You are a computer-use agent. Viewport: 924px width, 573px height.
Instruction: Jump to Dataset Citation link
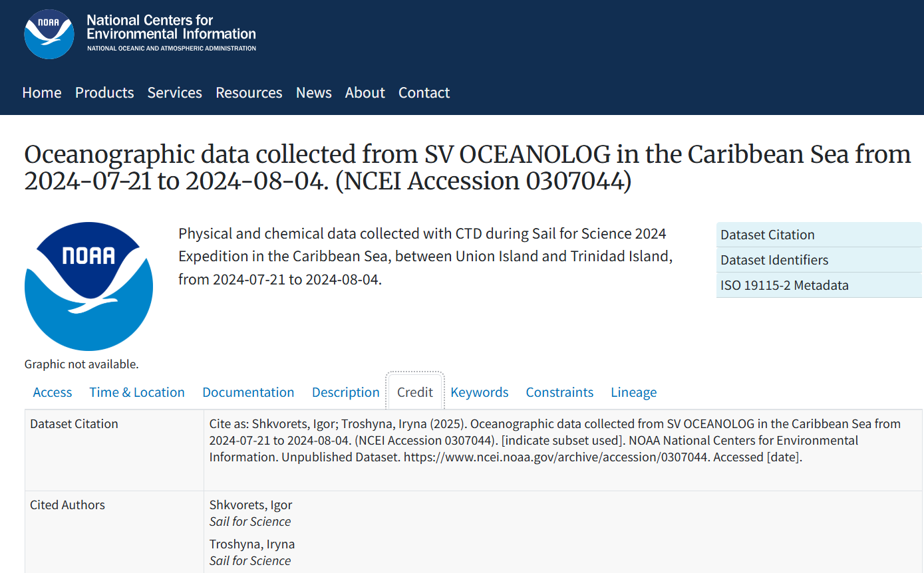[819, 235]
